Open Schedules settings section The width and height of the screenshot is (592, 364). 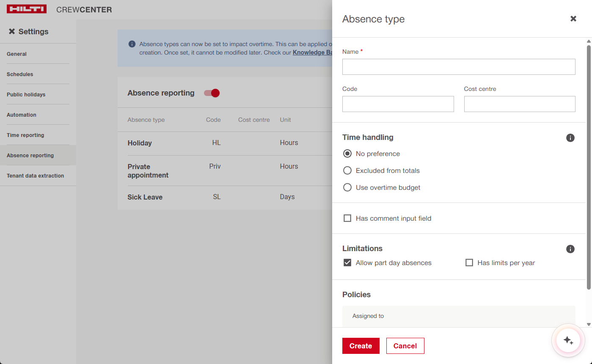point(38,74)
